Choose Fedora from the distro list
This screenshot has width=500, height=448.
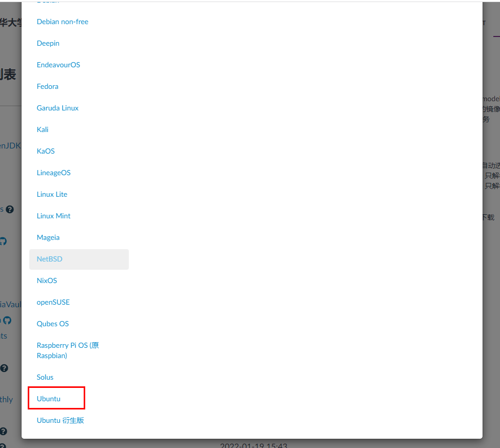pos(48,86)
